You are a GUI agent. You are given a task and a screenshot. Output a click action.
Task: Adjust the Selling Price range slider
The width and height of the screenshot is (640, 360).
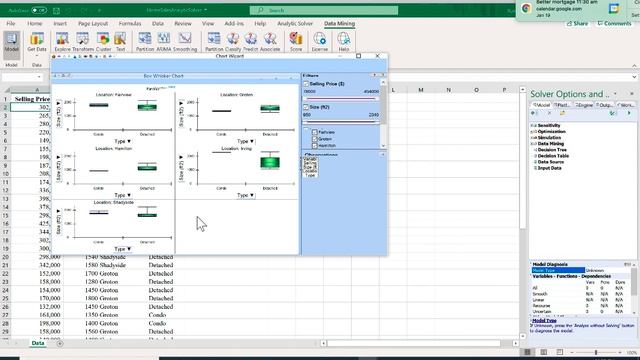(340, 99)
